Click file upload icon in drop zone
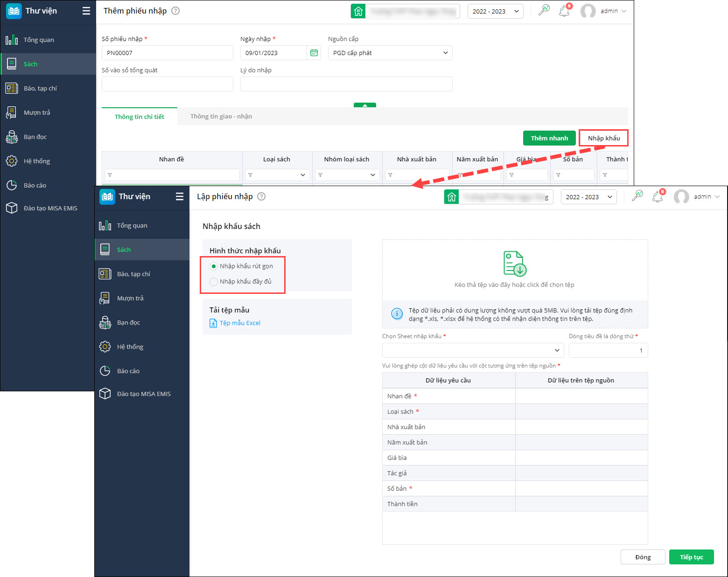 pos(515,264)
